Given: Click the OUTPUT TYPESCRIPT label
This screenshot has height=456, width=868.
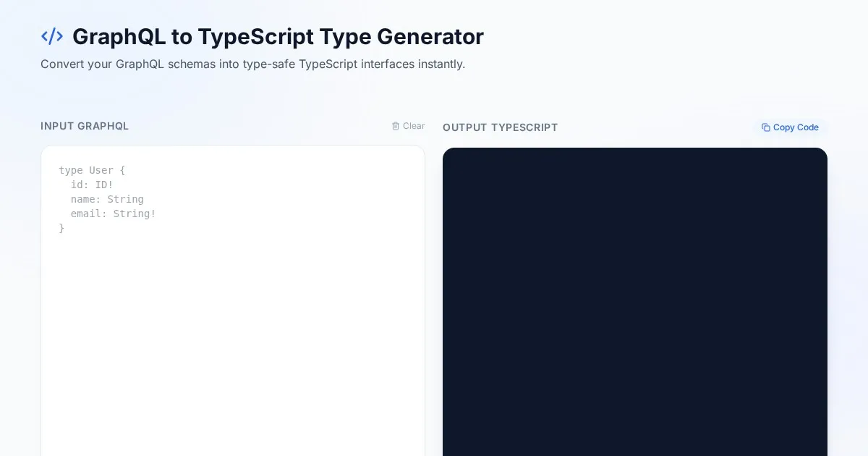Looking at the screenshot, I should (500, 127).
